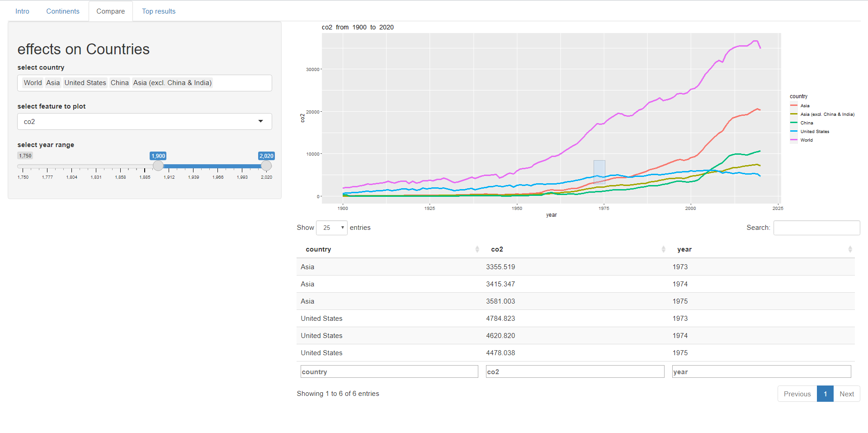This screenshot has height=433, width=868.
Task: Click the left year-range slider handle
Action: 158,166
